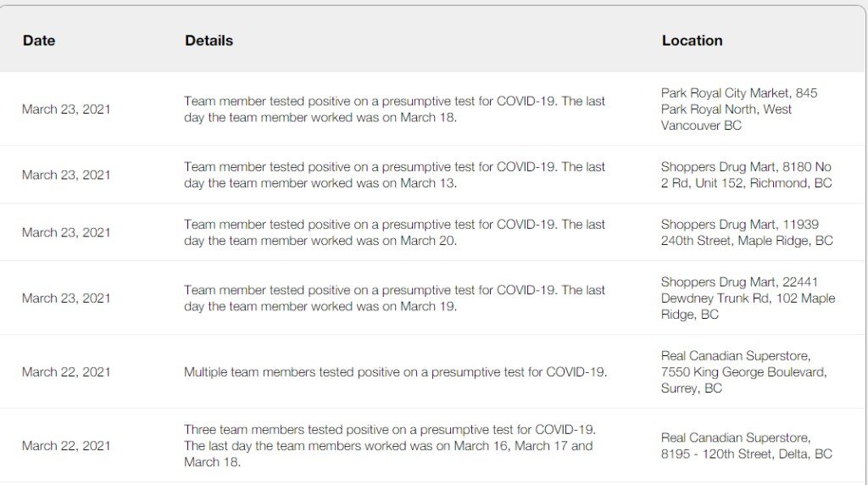Click details stating last worked March 13
Image resolution: width=868 pixels, height=485 pixels.
394,175
